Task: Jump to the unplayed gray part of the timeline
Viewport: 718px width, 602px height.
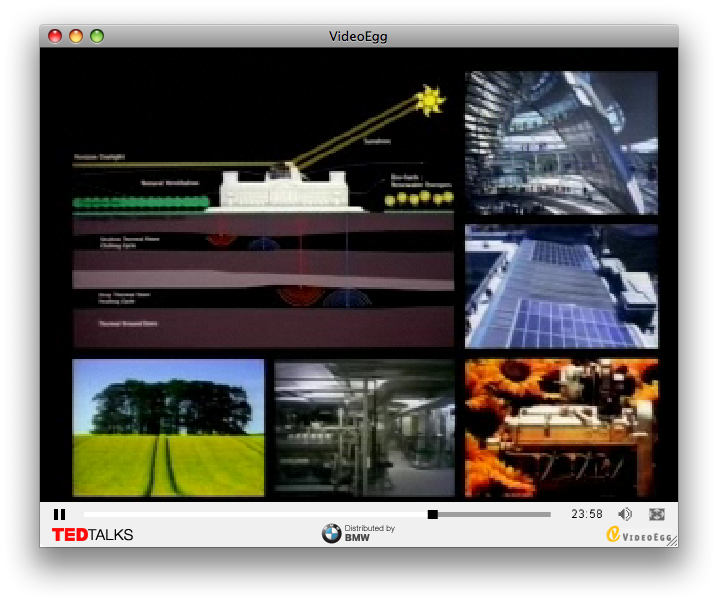Action: 495,514
